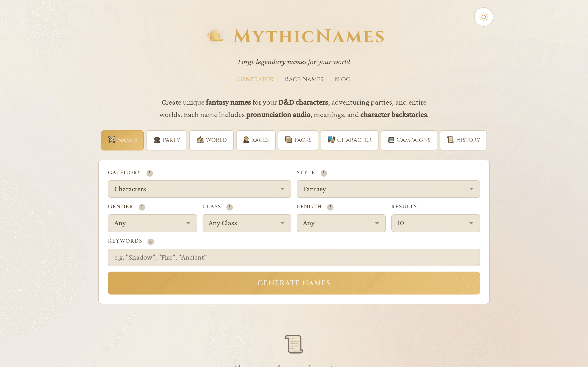588x367 pixels.
Task: Click the Character shield icon
Action: pos(331,140)
